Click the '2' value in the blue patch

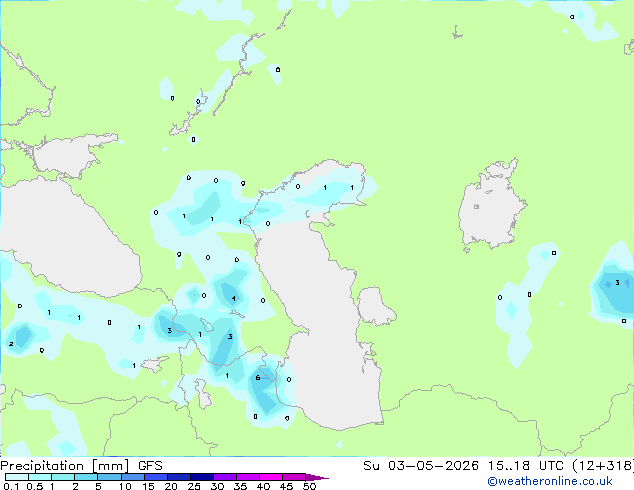(11, 344)
